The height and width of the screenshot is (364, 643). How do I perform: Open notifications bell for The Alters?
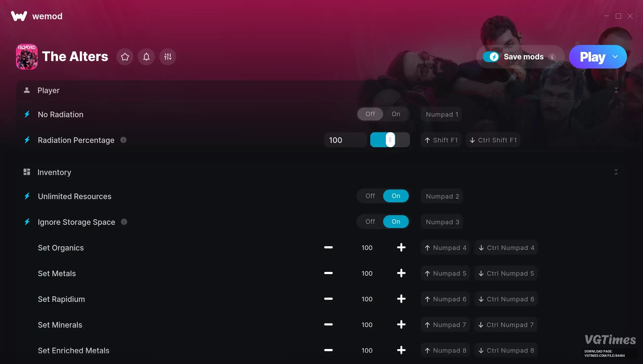(146, 57)
